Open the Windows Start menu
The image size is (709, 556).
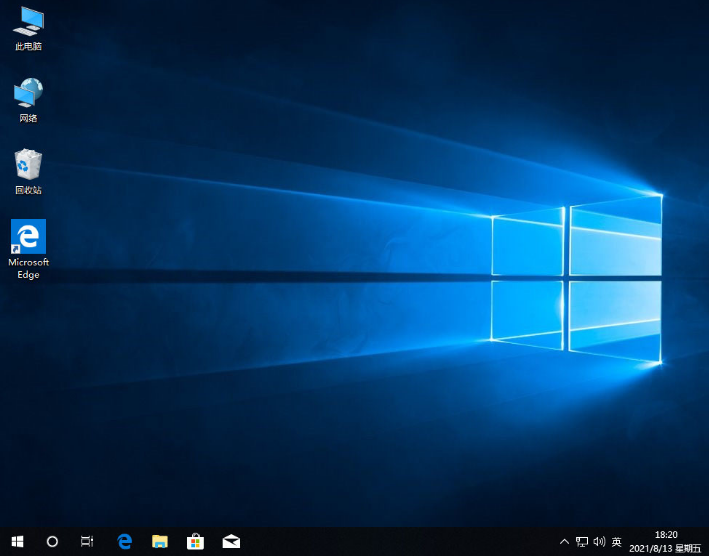pos(17,541)
